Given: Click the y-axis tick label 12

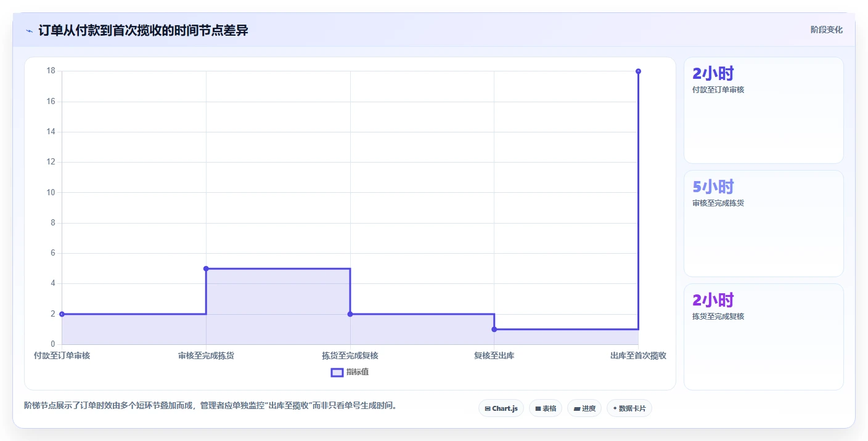Looking at the screenshot, I should coord(51,162).
